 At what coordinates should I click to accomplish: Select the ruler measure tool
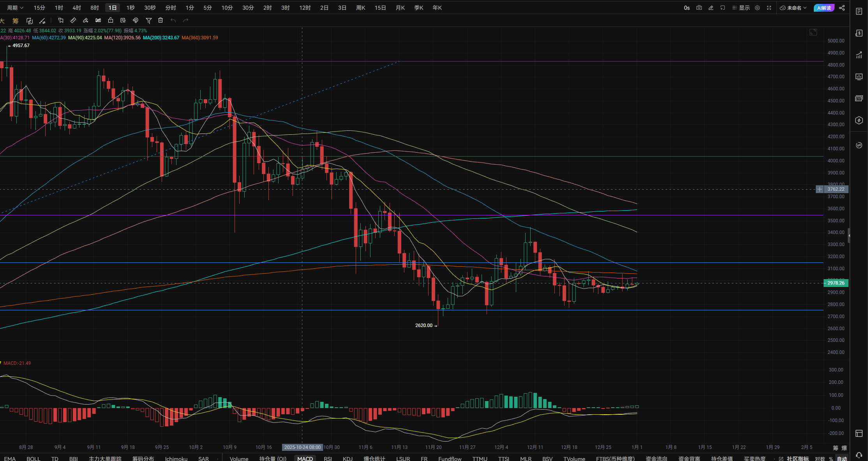coord(73,20)
